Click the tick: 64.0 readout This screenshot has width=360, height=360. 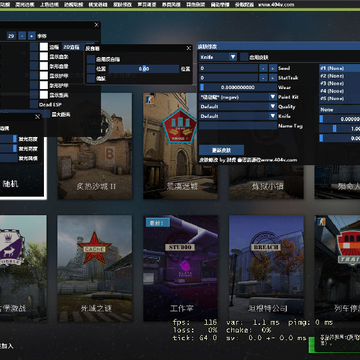coord(195,338)
